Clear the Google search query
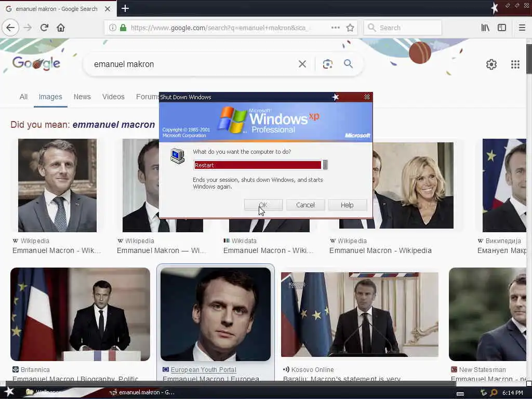 click(302, 64)
